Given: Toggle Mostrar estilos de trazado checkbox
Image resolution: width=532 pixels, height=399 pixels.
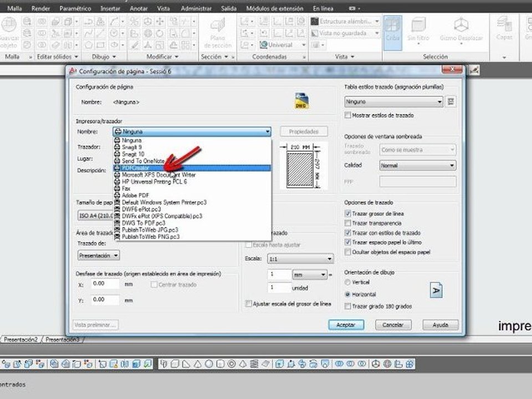Looking at the screenshot, I should [x=347, y=115].
